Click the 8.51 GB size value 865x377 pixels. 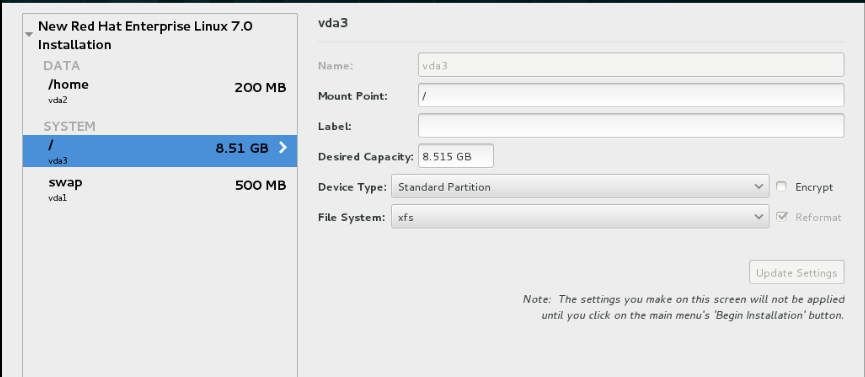[242, 148]
